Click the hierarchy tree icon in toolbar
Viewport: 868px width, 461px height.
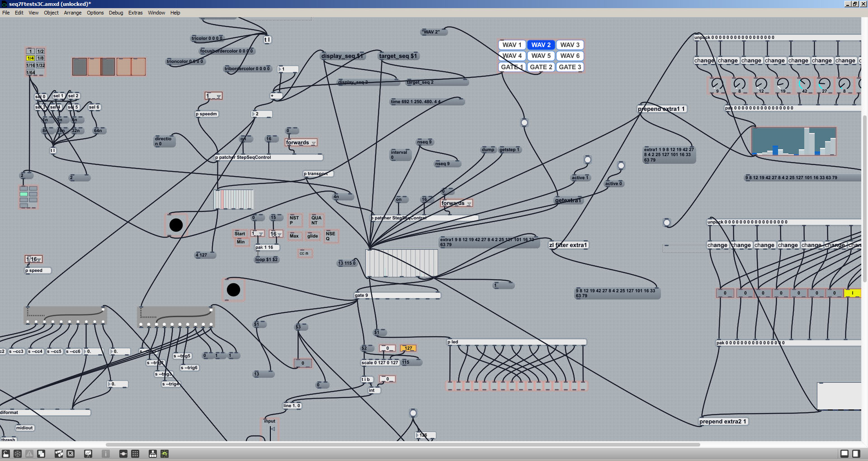click(x=153, y=454)
